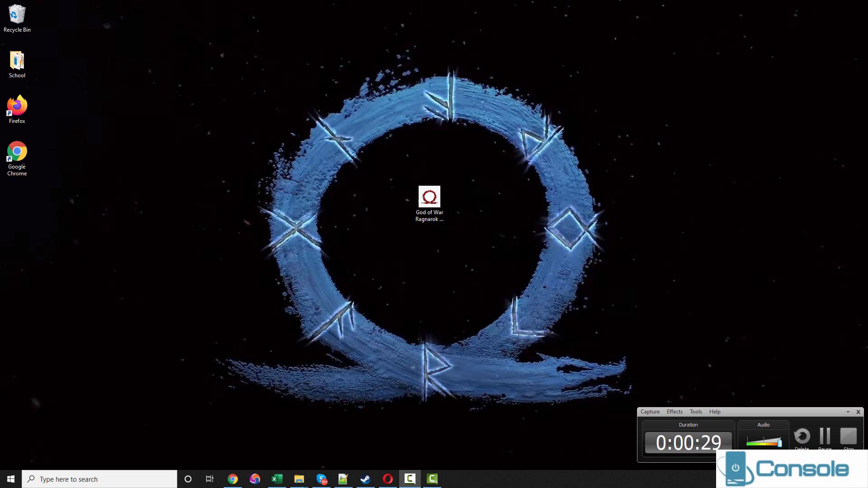The image size is (868, 488).
Task: Open Skype from the taskbar
Action: pyautogui.click(x=321, y=479)
